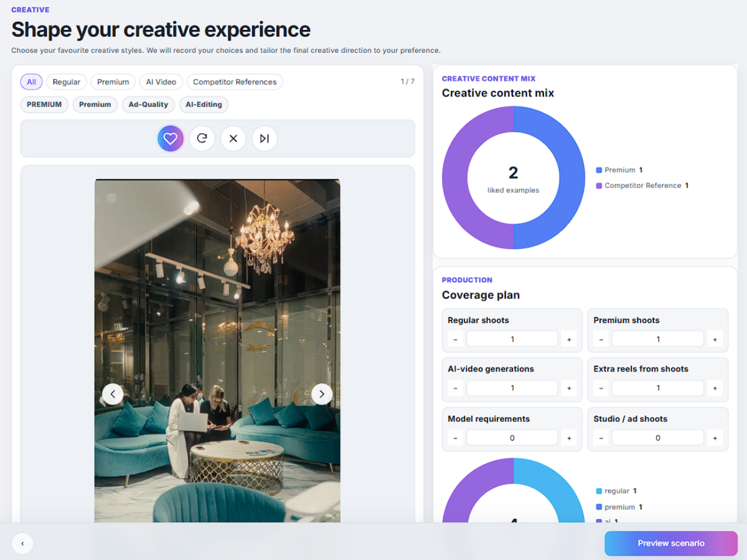747x560 pixels.
Task: Advance to next image with right chevron
Action: point(322,394)
